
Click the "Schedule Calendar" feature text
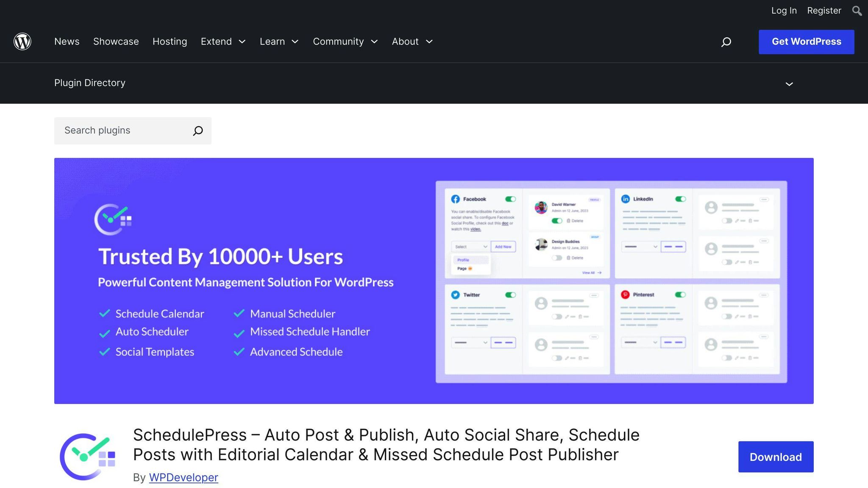[x=160, y=314]
